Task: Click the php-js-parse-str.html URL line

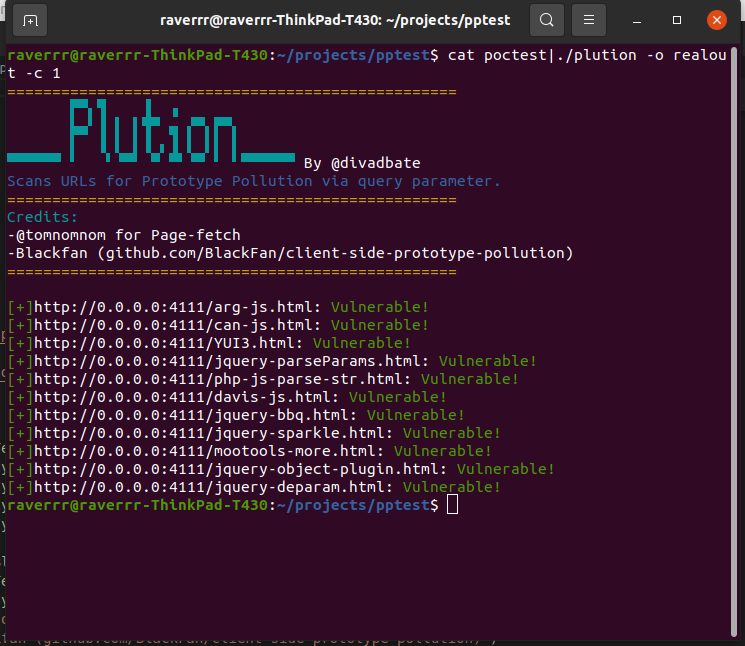Action: click(x=263, y=379)
